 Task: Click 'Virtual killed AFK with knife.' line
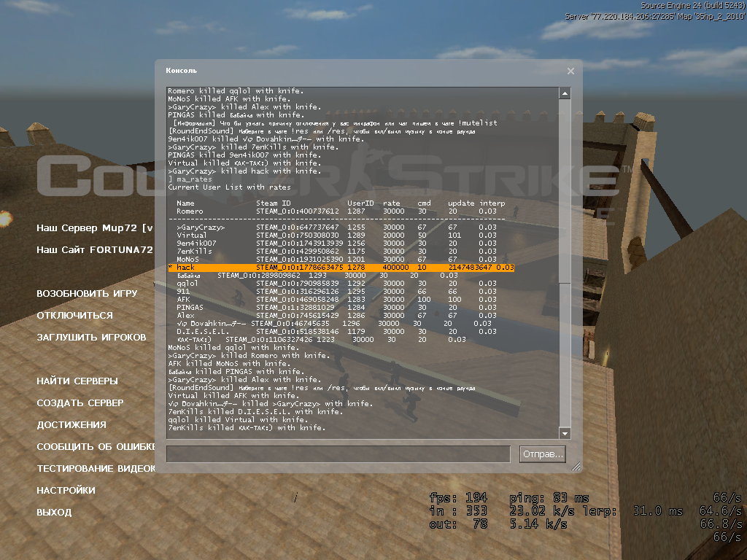(233, 395)
